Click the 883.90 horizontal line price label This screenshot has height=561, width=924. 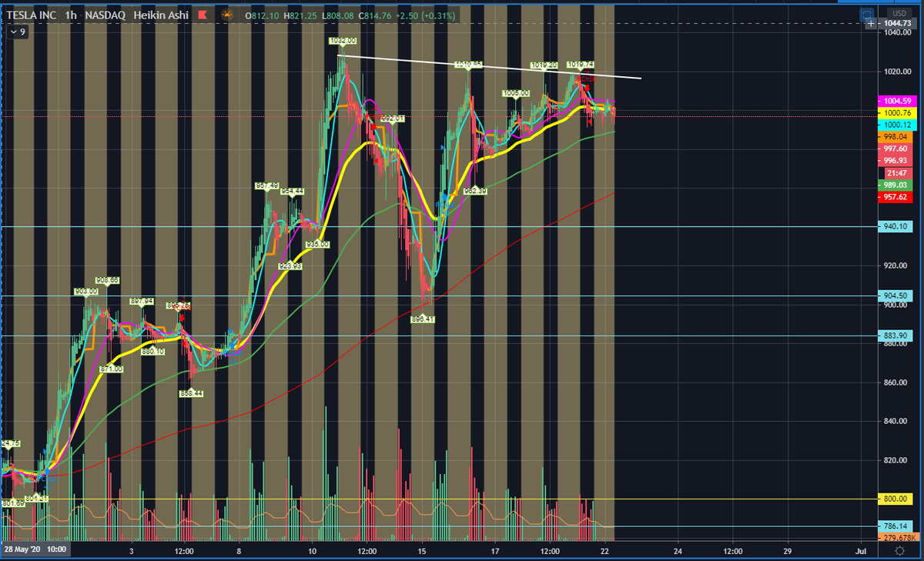[x=893, y=336]
